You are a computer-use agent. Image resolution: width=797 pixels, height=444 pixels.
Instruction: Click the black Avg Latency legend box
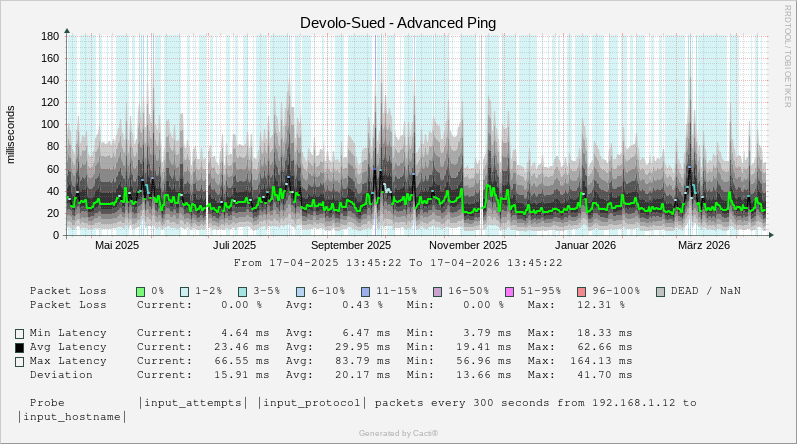tap(19, 347)
